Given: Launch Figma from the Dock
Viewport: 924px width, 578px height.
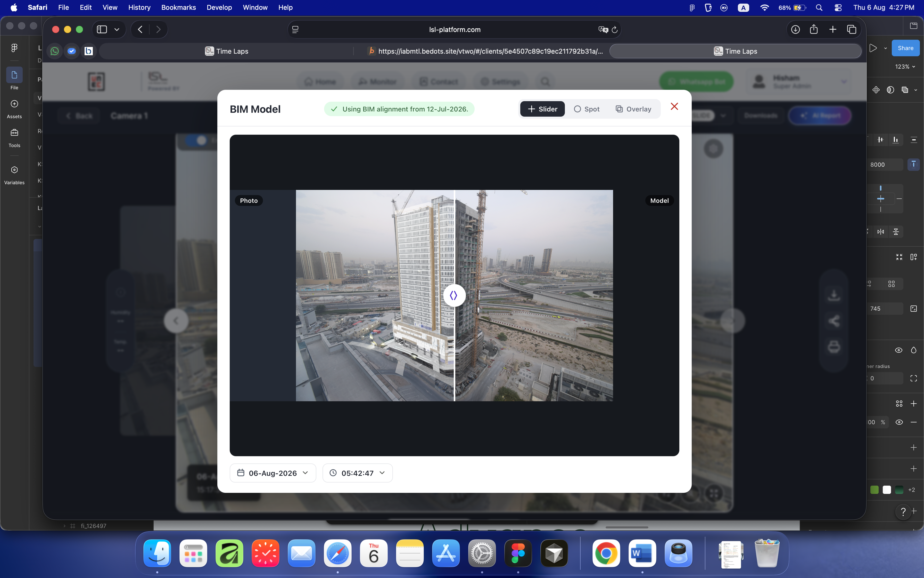Looking at the screenshot, I should (x=518, y=553).
